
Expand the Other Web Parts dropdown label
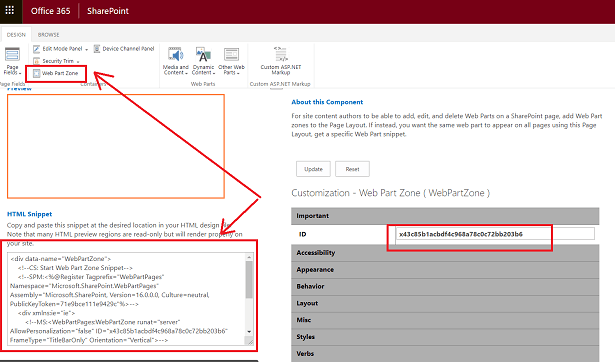pos(231,70)
